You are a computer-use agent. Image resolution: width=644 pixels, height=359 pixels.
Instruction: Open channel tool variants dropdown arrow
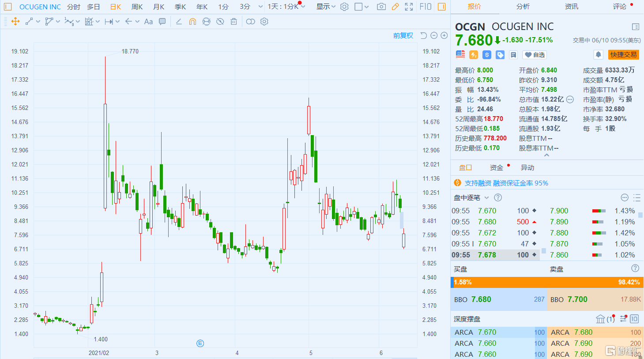(58, 22)
